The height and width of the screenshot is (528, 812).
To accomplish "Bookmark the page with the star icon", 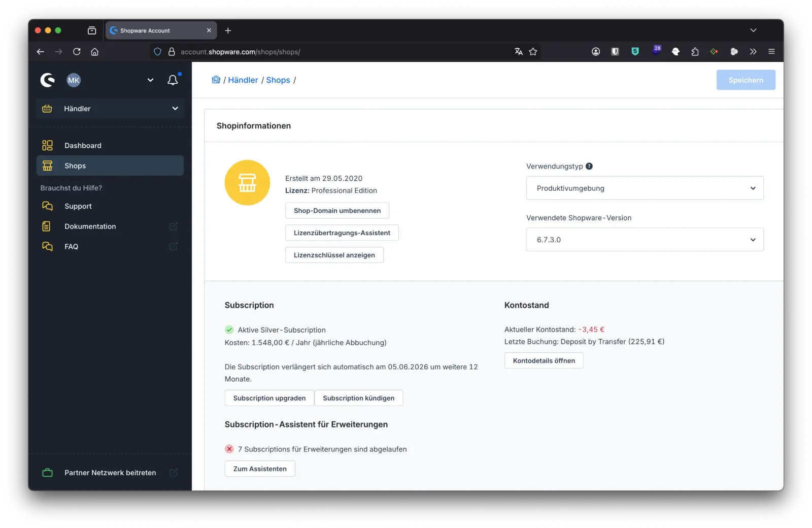I will pyautogui.click(x=533, y=51).
